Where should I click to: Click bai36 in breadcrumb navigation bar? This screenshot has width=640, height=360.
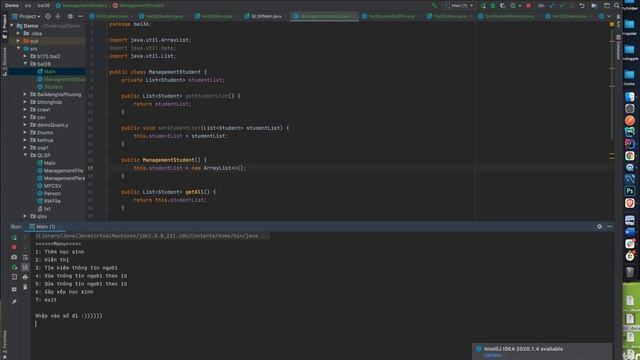pos(43,6)
